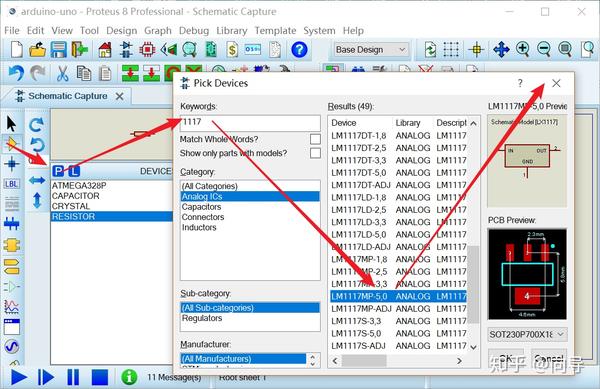Open the File menu
Image resolution: width=600 pixels, height=389 pixels.
(11, 31)
